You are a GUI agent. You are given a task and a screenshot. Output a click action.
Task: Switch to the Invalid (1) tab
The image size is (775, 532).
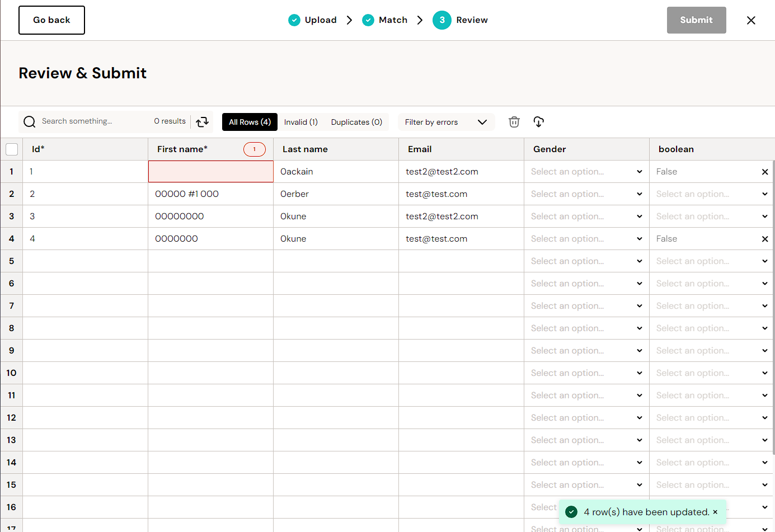coord(300,122)
